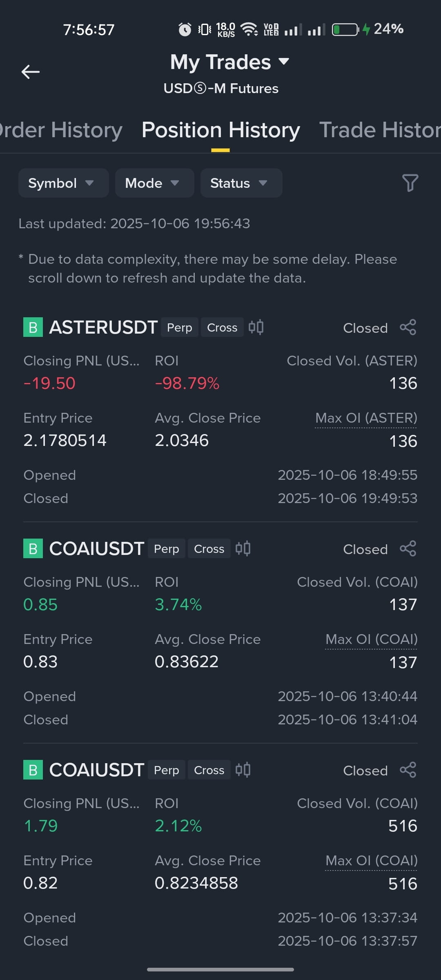Image resolution: width=441 pixels, height=980 pixels.
Task: Open the filter funnel icon
Action: [410, 183]
